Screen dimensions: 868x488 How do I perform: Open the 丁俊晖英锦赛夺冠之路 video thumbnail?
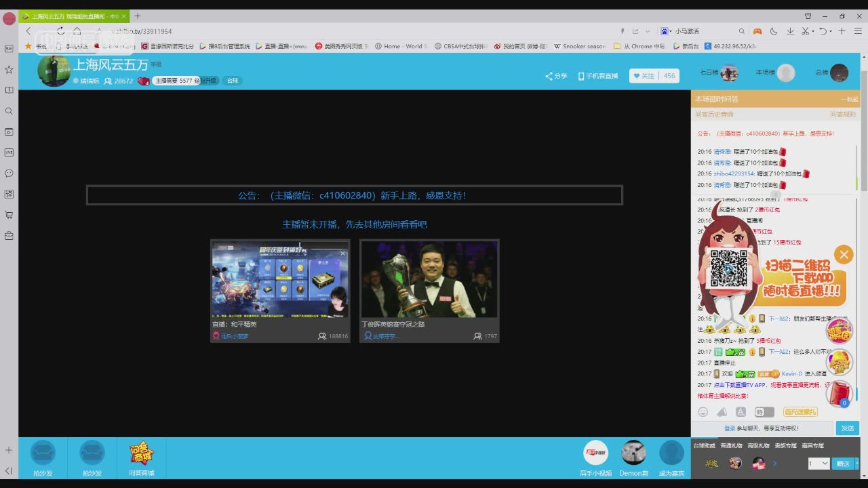click(x=429, y=279)
